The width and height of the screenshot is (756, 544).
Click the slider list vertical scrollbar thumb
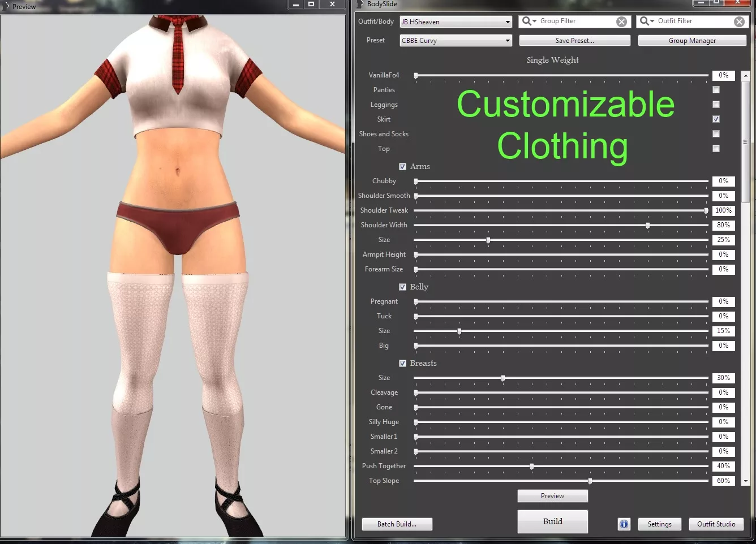(x=745, y=141)
